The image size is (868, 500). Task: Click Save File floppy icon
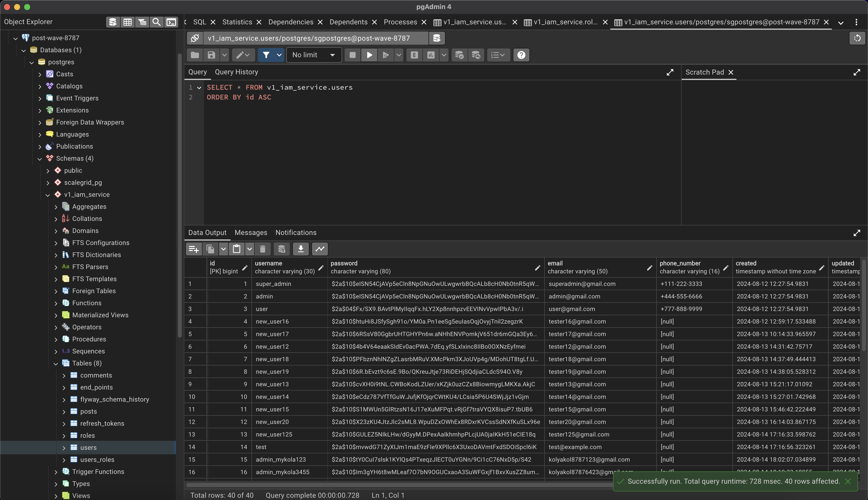pos(211,55)
